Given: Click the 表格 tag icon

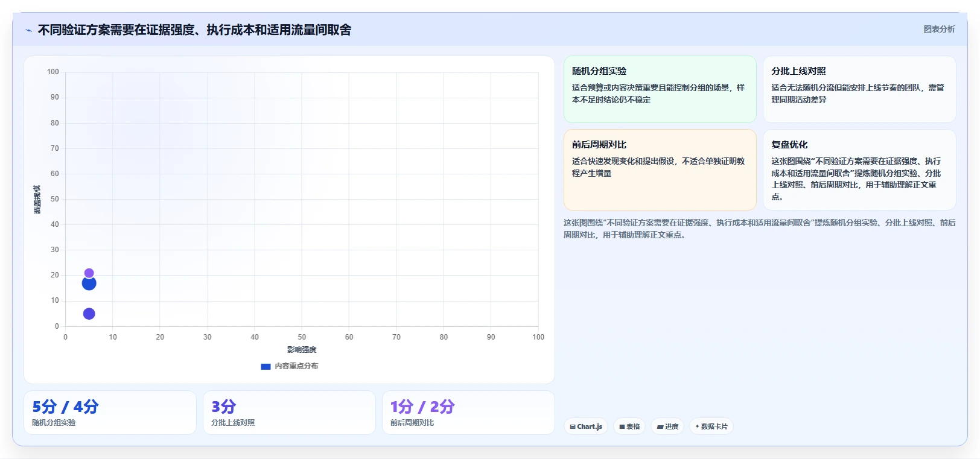Looking at the screenshot, I should (x=622, y=426).
